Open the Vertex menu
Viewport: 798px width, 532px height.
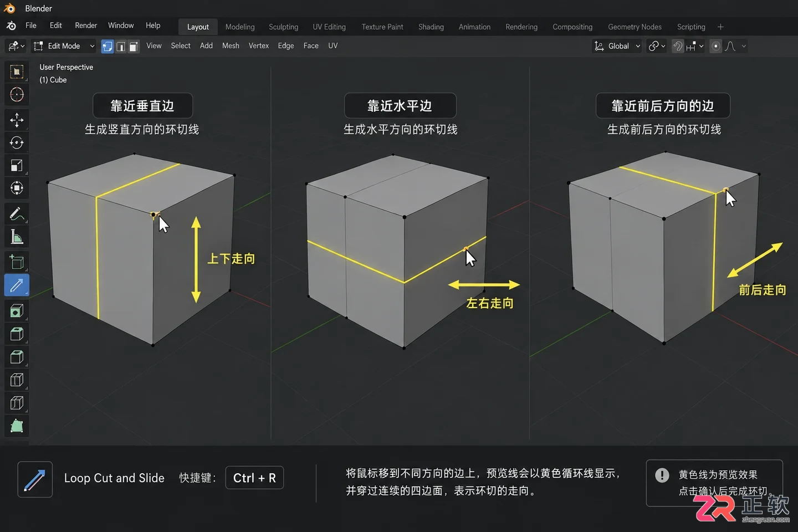point(259,45)
